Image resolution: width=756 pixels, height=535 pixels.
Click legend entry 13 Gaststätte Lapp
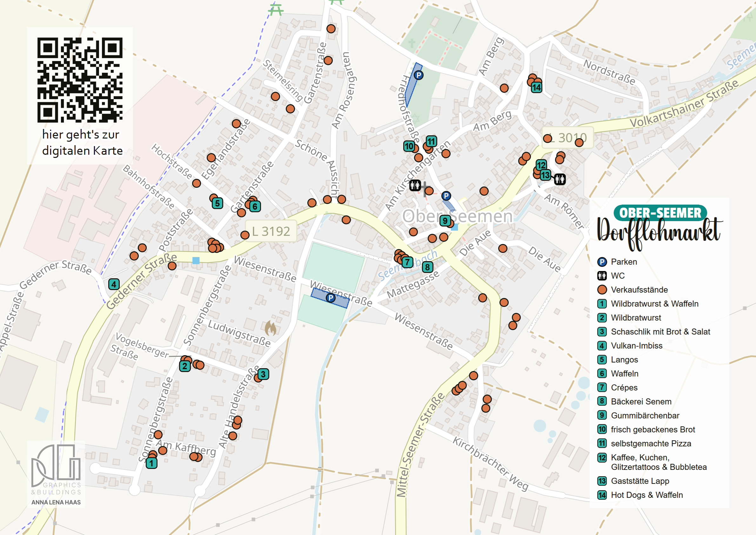point(640,481)
